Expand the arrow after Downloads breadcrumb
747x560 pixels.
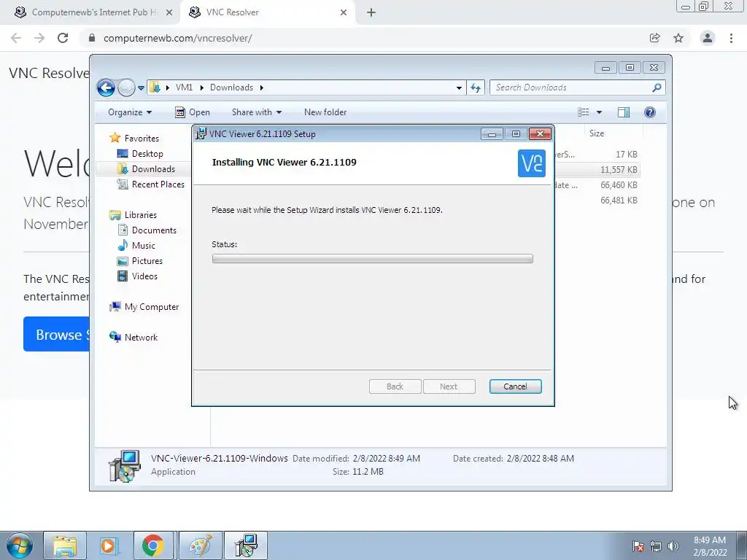[x=262, y=87]
